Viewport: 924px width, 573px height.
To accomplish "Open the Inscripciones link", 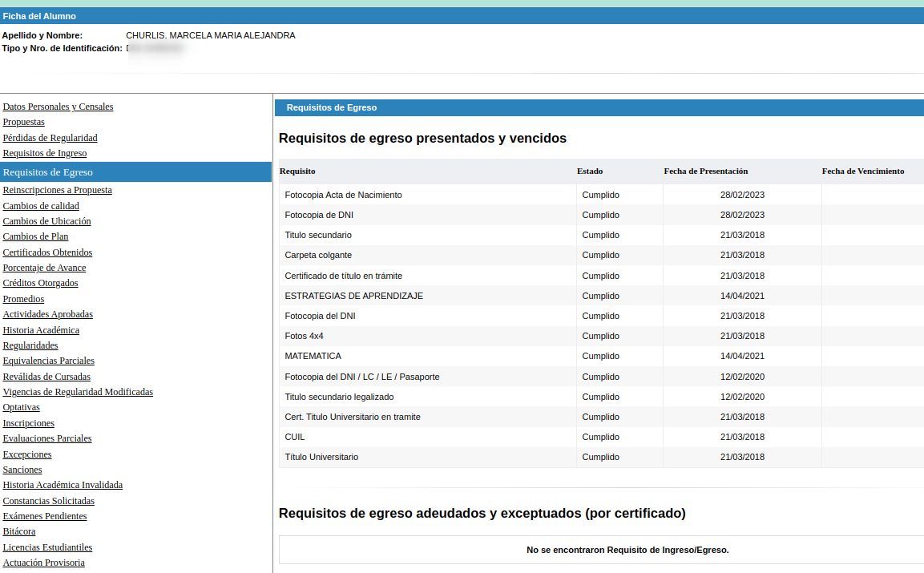I will pyautogui.click(x=28, y=423).
